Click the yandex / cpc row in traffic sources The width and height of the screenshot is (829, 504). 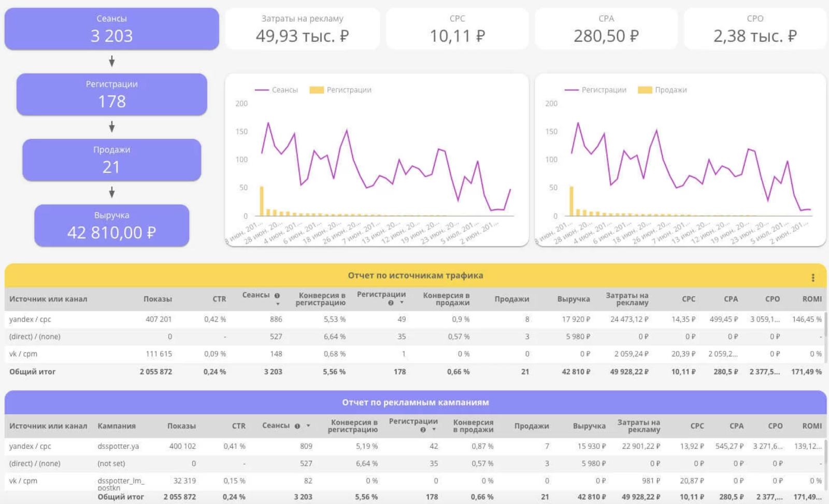30,320
